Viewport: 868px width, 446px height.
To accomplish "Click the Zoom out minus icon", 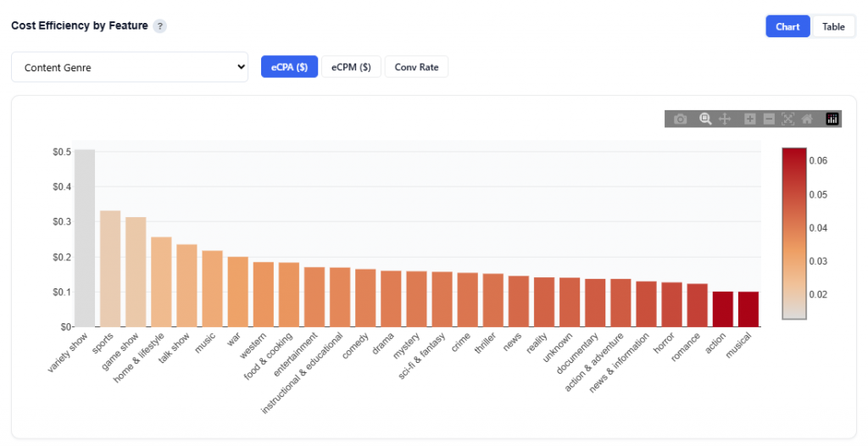I will pyautogui.click(x=769, y=120).
